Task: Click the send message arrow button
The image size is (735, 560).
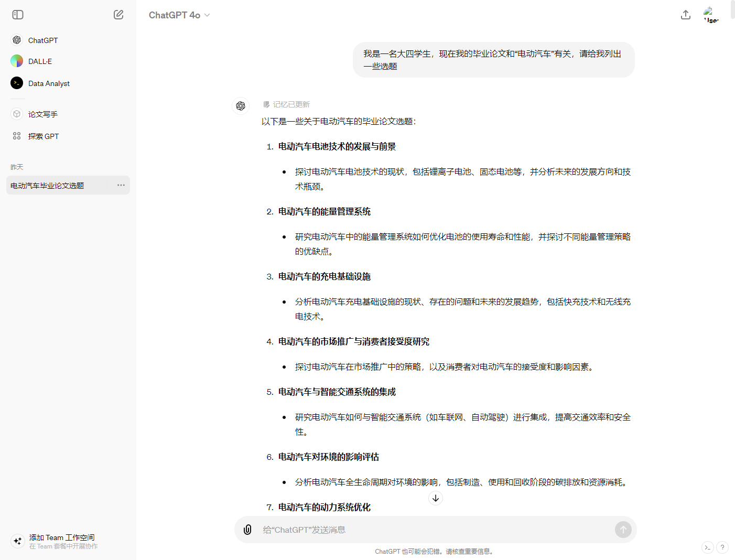Action: point(623,530)
